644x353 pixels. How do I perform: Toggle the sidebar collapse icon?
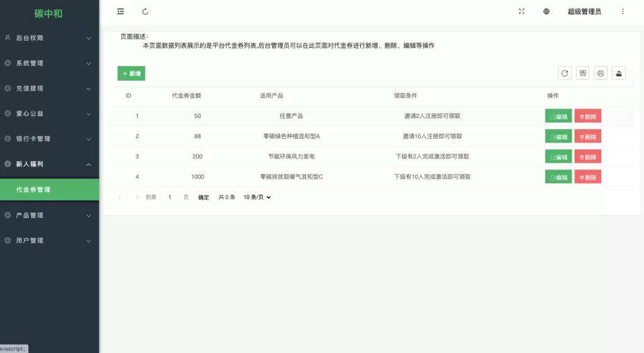point(120,11)
